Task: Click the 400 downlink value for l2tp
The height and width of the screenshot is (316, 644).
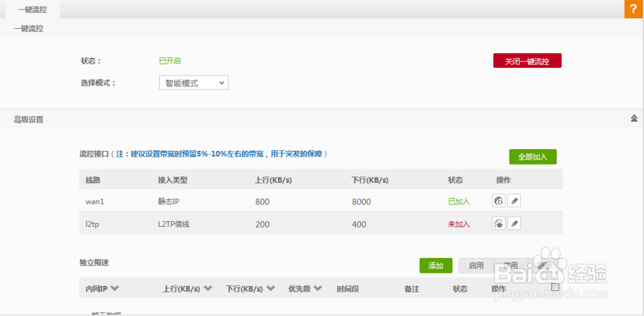Action: point(359,224)
